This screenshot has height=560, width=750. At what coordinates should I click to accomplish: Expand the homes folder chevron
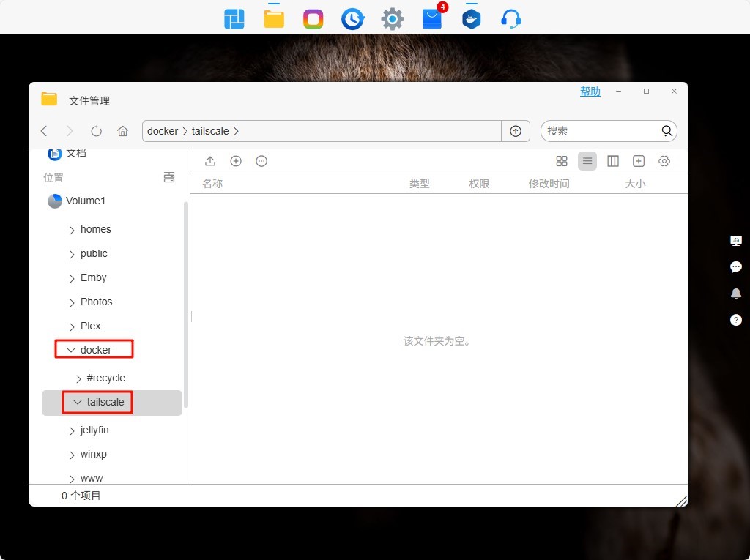coord(72,231)
